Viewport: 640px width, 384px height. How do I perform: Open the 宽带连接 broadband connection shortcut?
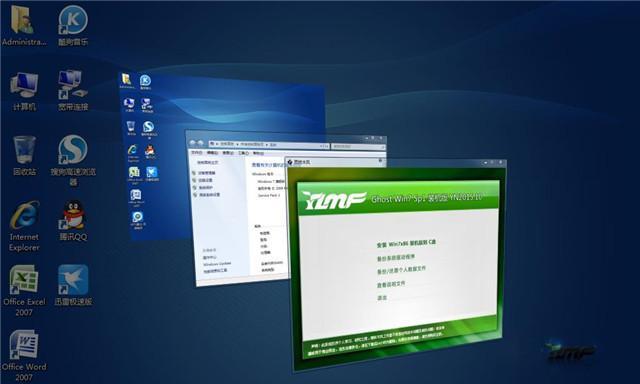73,91
